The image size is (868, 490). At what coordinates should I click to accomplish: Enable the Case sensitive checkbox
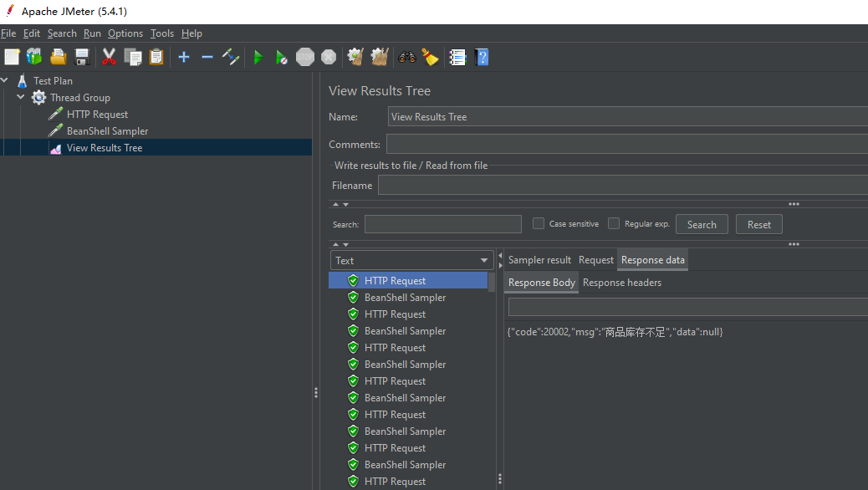538,223
